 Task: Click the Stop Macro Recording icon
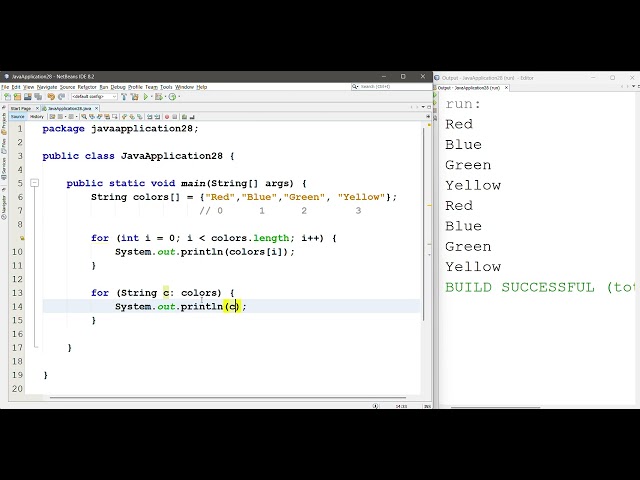(x=175, y=117)
